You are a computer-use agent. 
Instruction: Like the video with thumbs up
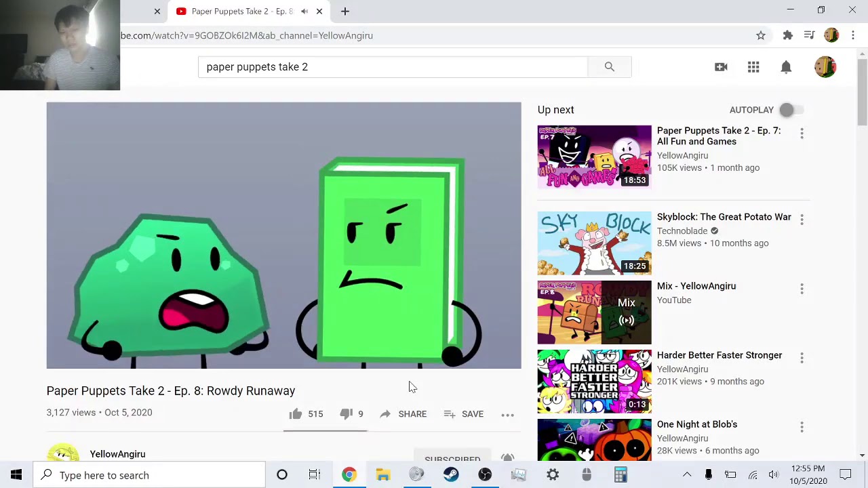click(x=296, y=413)
